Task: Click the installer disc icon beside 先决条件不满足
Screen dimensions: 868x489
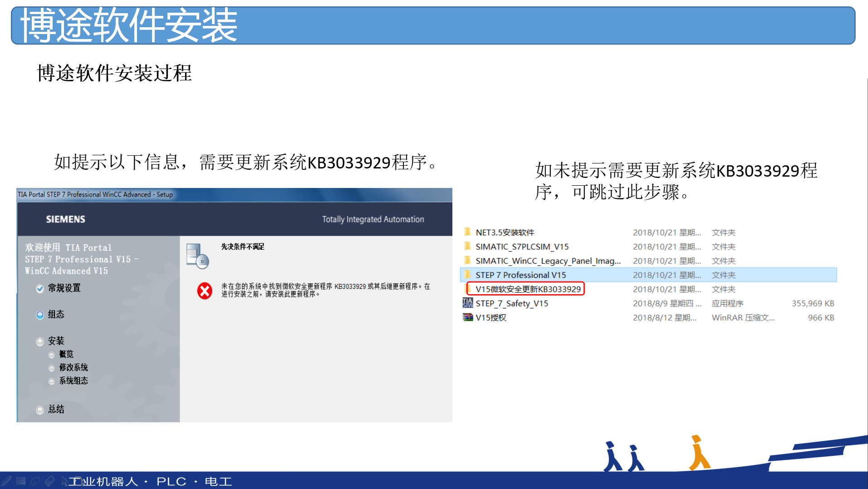Action: 197,256
